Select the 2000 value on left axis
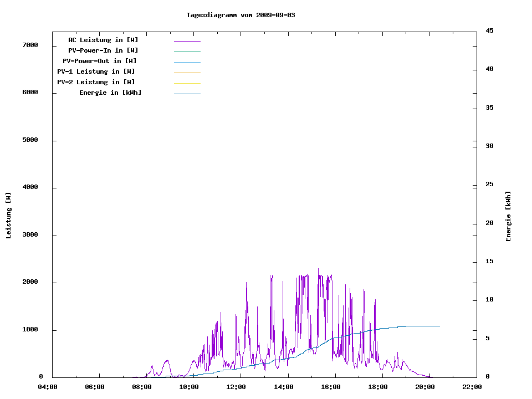532x399 pixels. tap(30, 282)
